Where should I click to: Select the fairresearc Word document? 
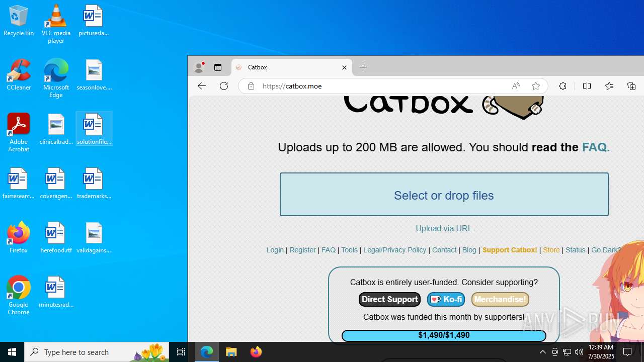19,184
